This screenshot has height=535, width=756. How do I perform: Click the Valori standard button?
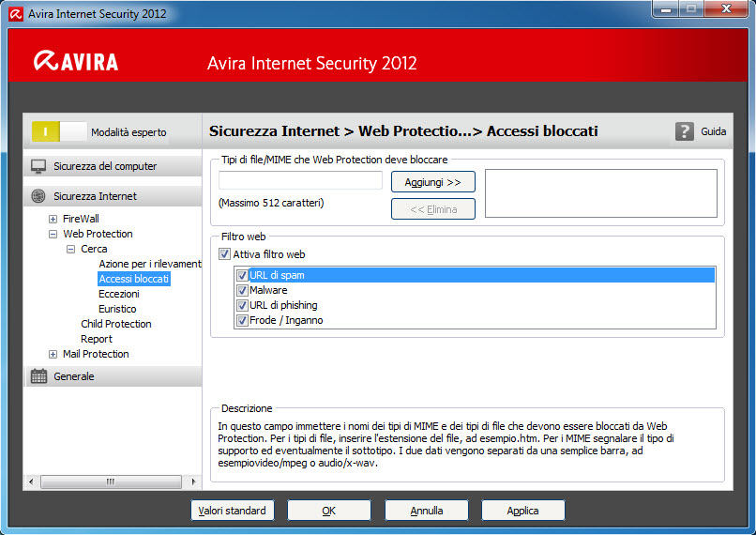[x=233, y=511]
